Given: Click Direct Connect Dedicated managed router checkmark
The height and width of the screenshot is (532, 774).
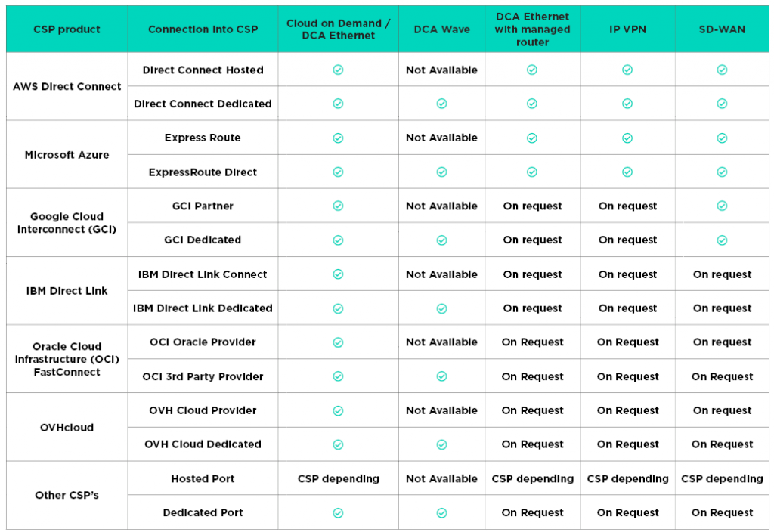Looking at the screenshot, I should point(532,104).
